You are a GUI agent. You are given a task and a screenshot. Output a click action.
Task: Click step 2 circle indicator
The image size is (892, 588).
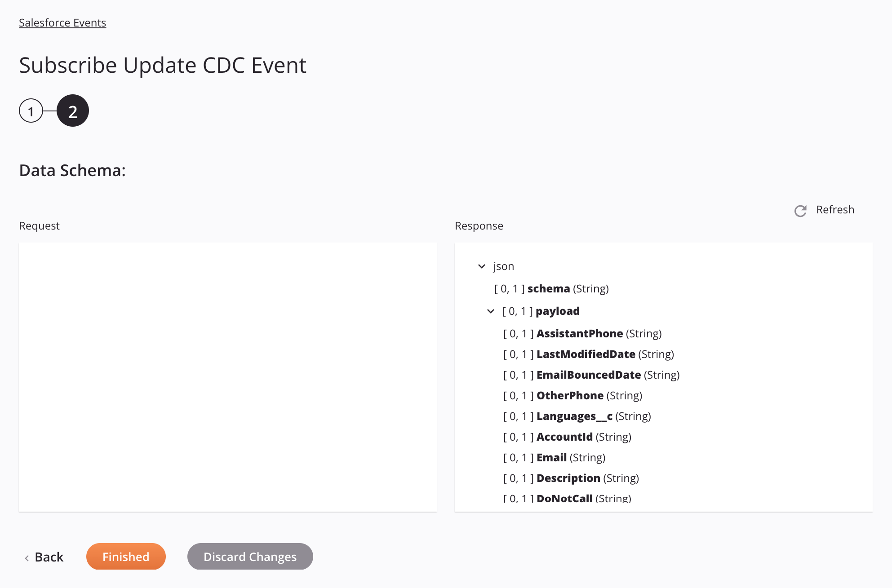point(72,110)
